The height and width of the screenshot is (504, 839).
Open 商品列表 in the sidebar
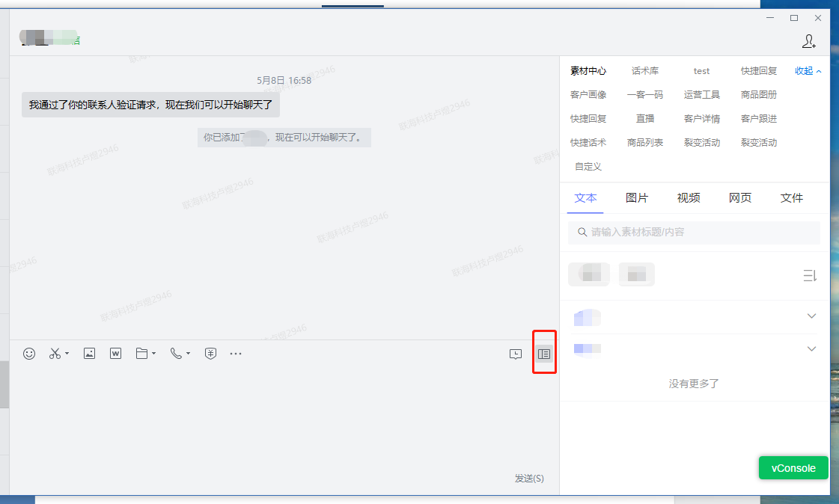coord(644,143)
